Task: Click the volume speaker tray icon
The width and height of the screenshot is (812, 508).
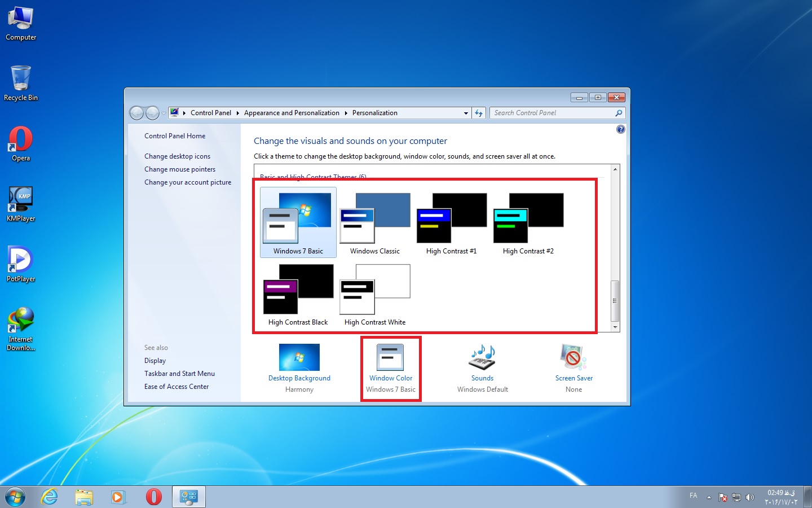Action: [x=750, y=497]
